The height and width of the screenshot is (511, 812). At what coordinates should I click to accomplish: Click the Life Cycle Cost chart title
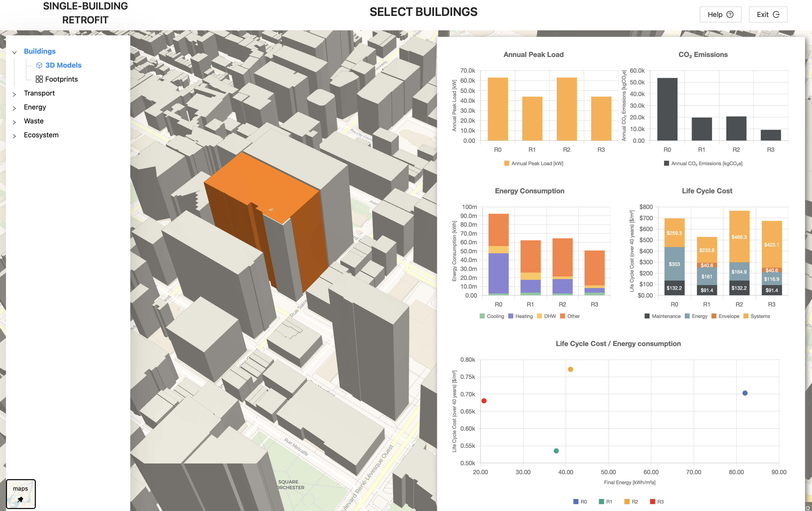tap(707, 191)
